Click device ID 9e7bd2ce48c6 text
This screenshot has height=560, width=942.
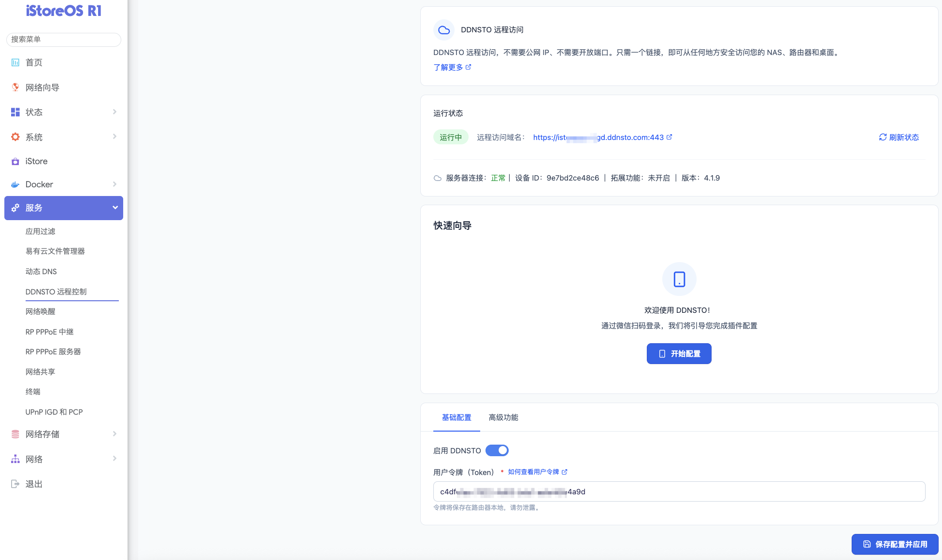pyautogui.click(x=573, y=178)
